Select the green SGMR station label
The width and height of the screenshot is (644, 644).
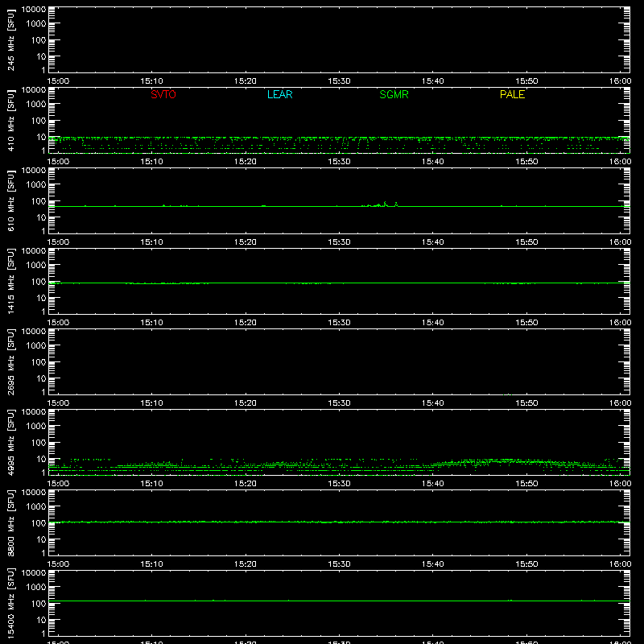tap(394, 94)
